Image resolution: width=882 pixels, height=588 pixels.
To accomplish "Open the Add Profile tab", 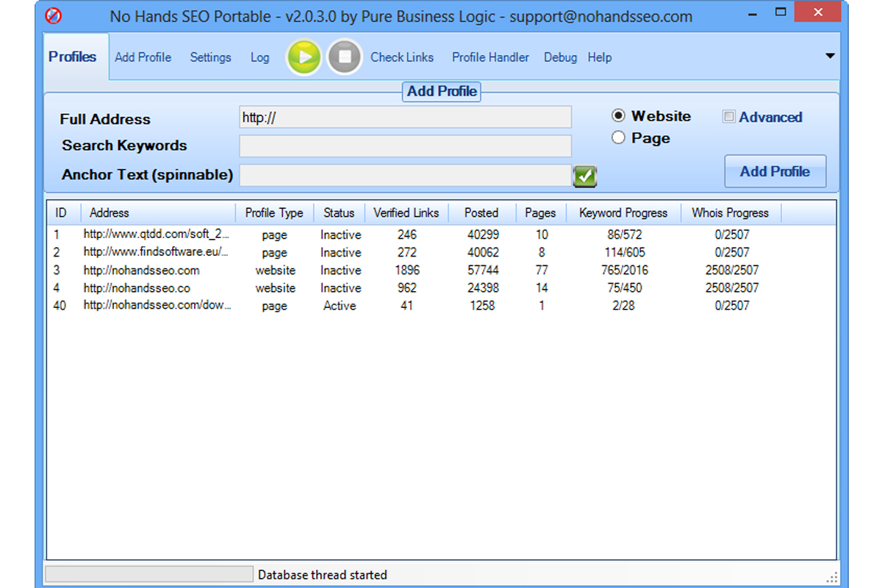I will [143, 57].
